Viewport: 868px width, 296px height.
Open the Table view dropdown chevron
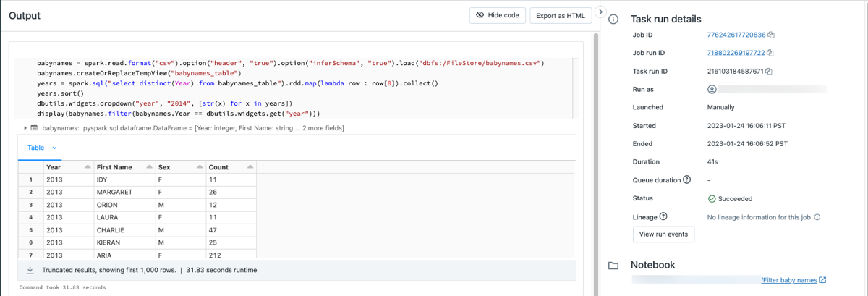click(x=55, y=148)
